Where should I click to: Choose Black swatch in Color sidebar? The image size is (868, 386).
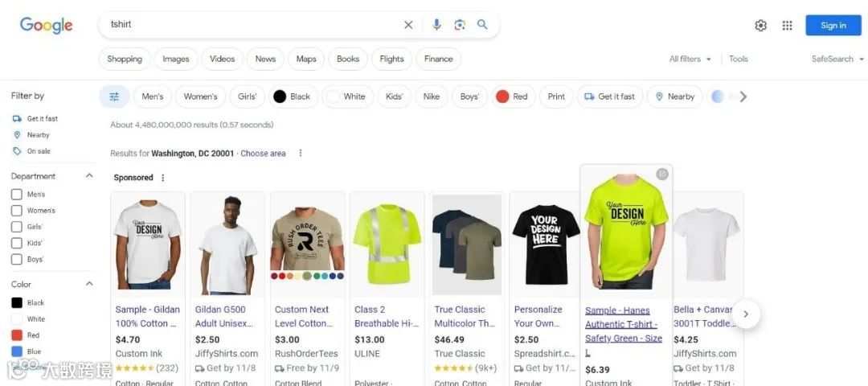click(17, 303)
